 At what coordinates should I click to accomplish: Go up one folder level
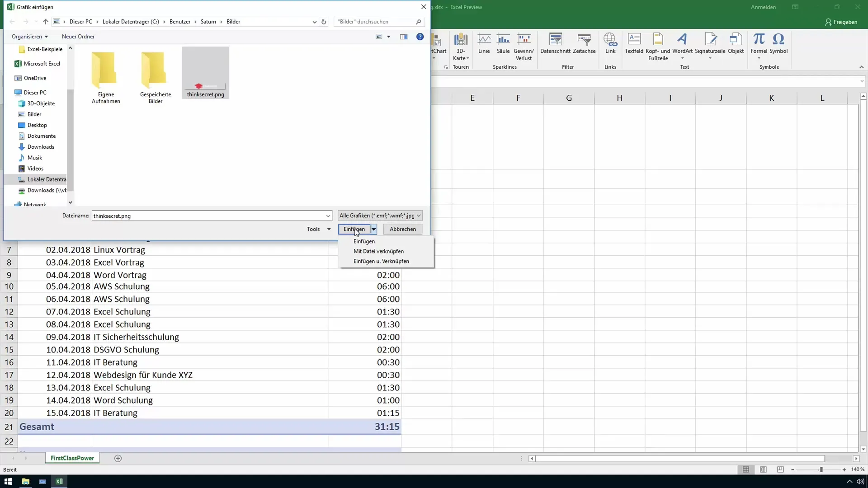click(46, 22)
